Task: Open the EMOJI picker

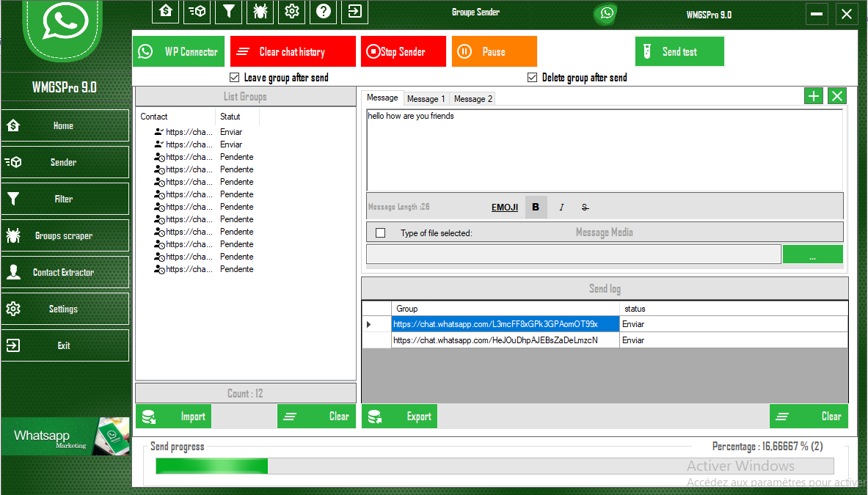Action: tap(504, 208)
